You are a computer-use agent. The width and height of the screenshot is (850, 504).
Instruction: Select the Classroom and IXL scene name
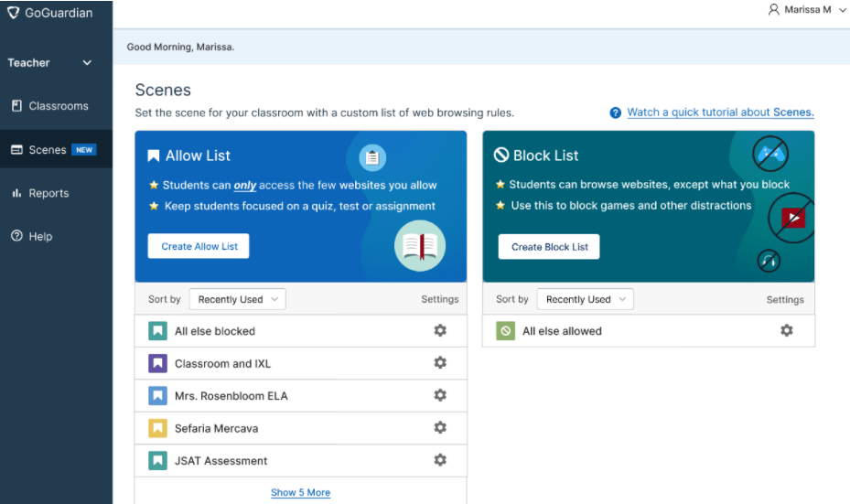click(222, 364)
